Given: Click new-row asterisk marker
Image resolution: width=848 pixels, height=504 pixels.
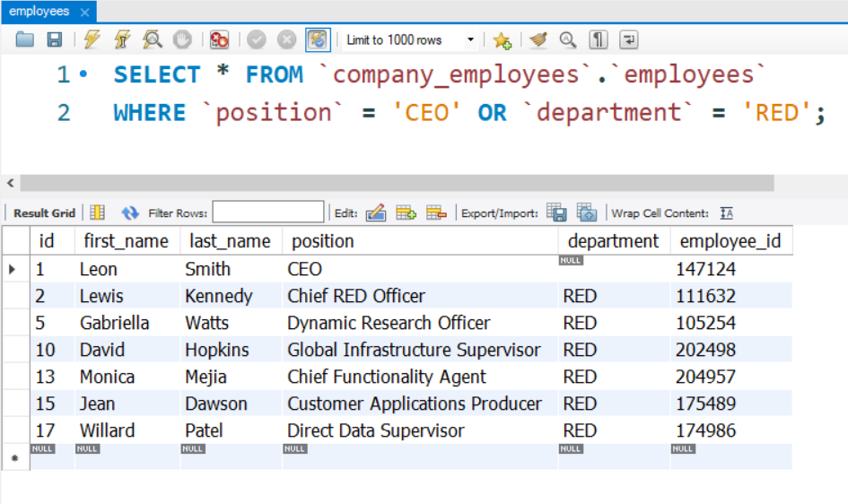Looking at the screenshot, I should pos(15,457).
